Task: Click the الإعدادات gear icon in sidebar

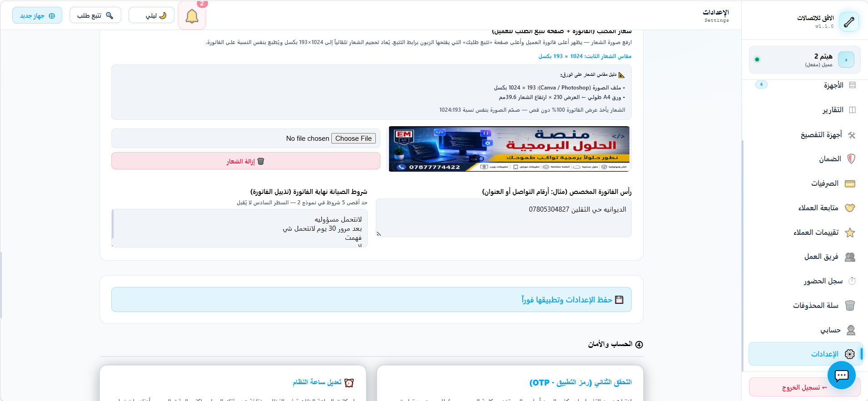Action: click(x=850, y=354)
